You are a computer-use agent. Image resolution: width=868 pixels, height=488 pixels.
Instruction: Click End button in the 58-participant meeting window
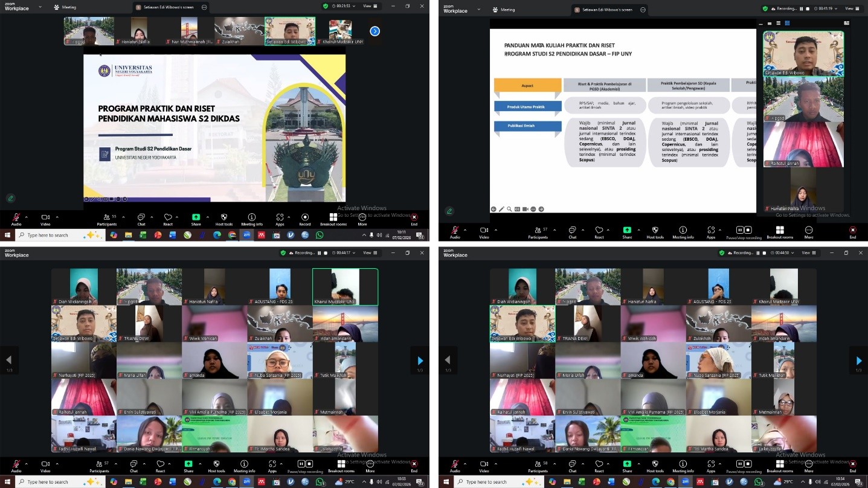pos(852,466)
